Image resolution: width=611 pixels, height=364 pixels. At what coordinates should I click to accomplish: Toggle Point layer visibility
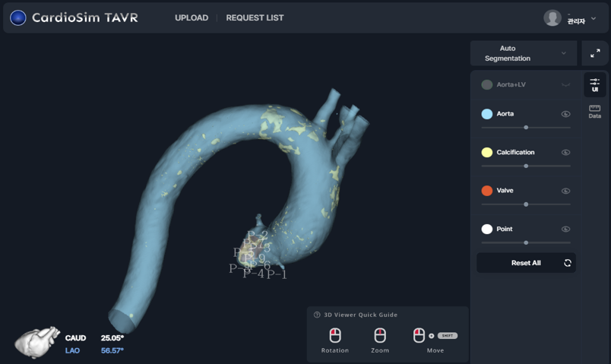click(565, 229)
